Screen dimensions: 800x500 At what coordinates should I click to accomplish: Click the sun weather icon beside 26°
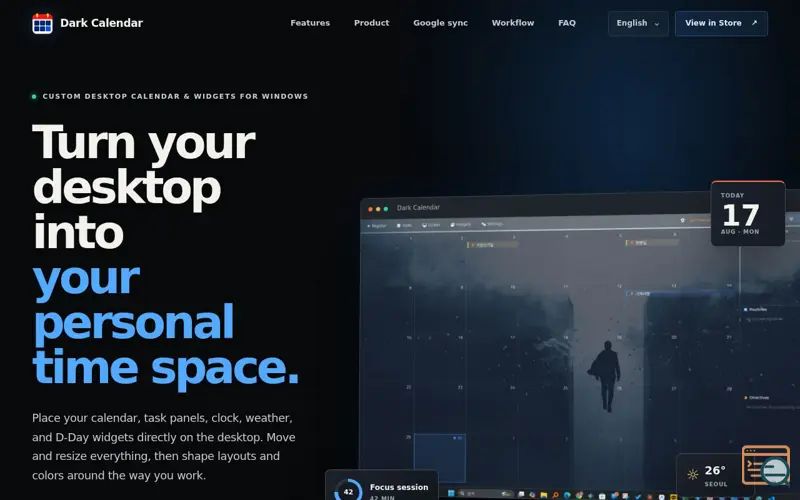pyautogui.click(x=692, y=474)
